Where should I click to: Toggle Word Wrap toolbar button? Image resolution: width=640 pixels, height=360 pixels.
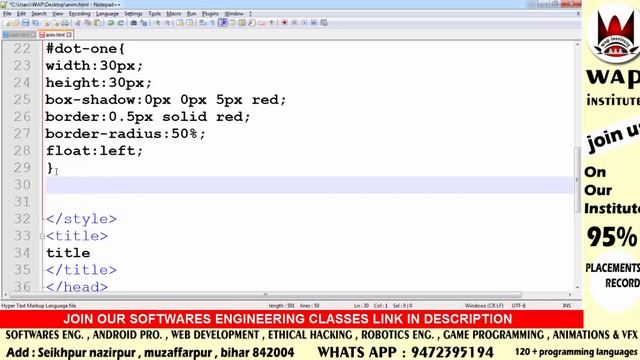[x=202, y=23]
